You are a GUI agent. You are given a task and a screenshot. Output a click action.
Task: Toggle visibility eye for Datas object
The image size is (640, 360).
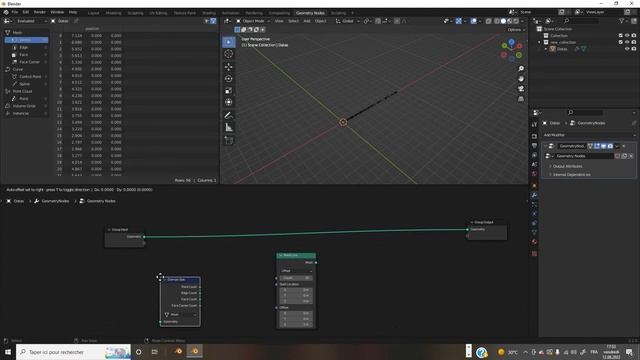click(x=627, y=49)
